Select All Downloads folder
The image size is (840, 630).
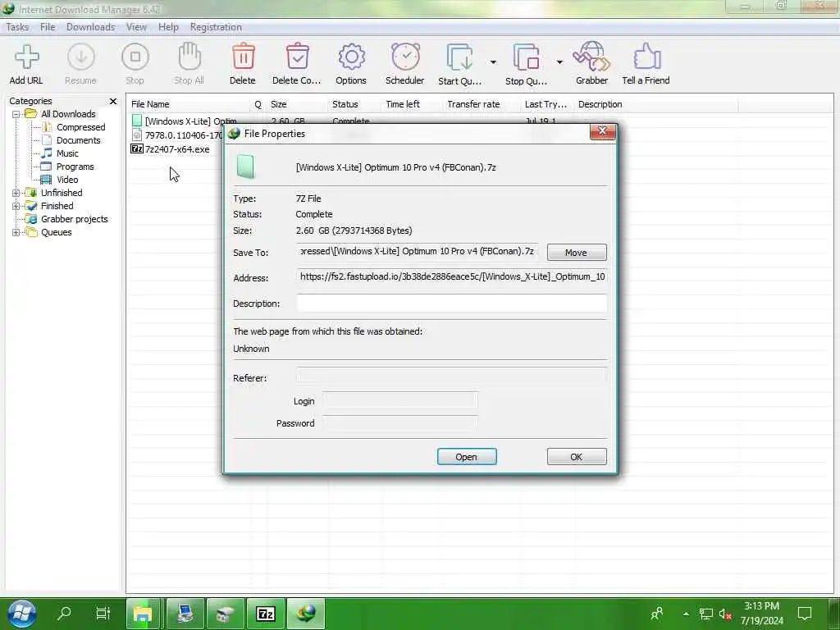68,114
